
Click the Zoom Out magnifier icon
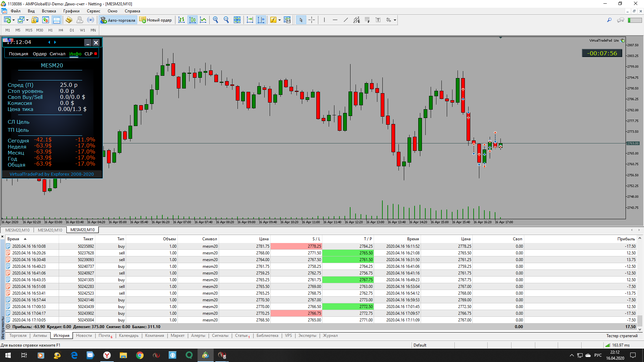click(226, 20)
